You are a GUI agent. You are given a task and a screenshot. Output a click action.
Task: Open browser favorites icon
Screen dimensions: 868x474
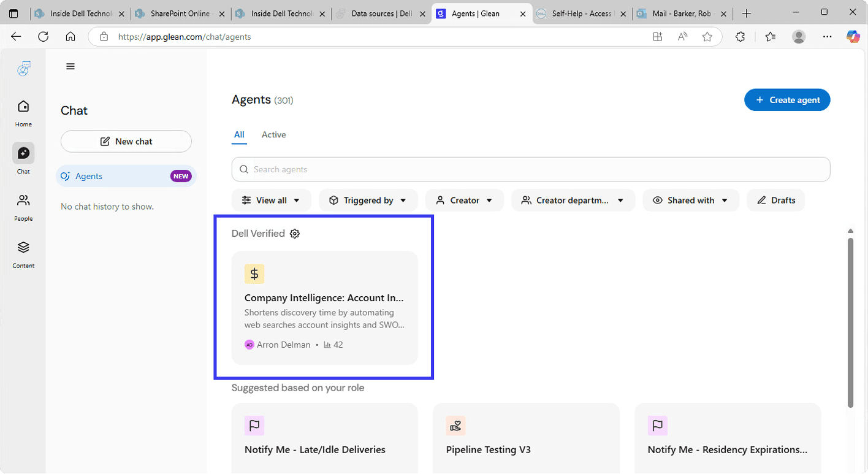tap(771, 37)
